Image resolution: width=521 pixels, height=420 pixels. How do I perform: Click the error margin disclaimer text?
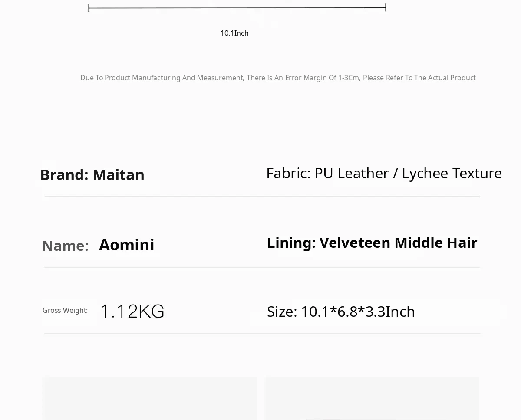point(278,78)
